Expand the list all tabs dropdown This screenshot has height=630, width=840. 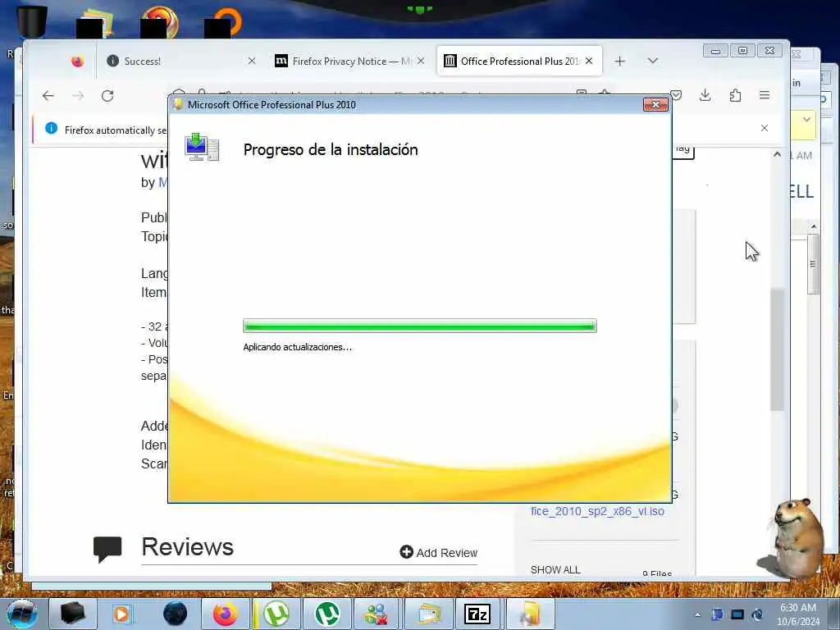pos(652,61)
